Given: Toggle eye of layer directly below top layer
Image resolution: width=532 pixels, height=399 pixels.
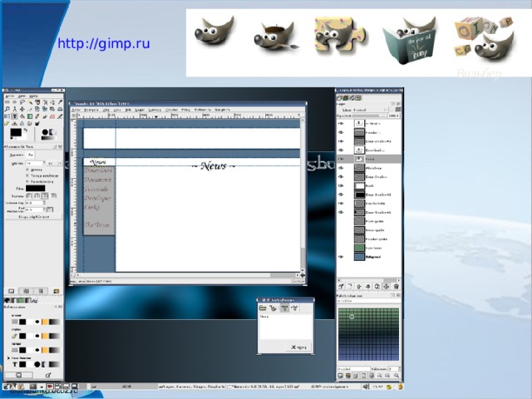Looking at the screenshot, I should [x=341, y=132].
